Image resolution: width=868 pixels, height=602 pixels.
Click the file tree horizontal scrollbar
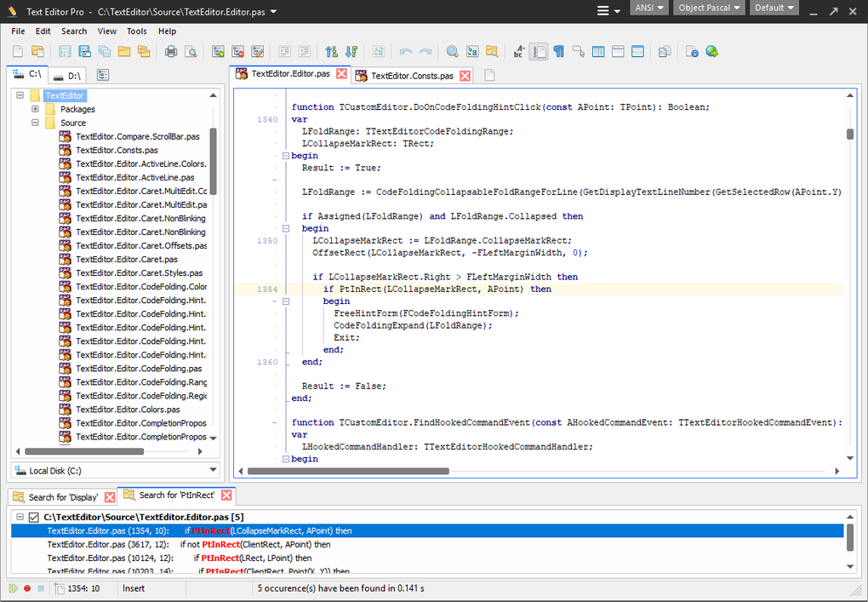point(84,451)
